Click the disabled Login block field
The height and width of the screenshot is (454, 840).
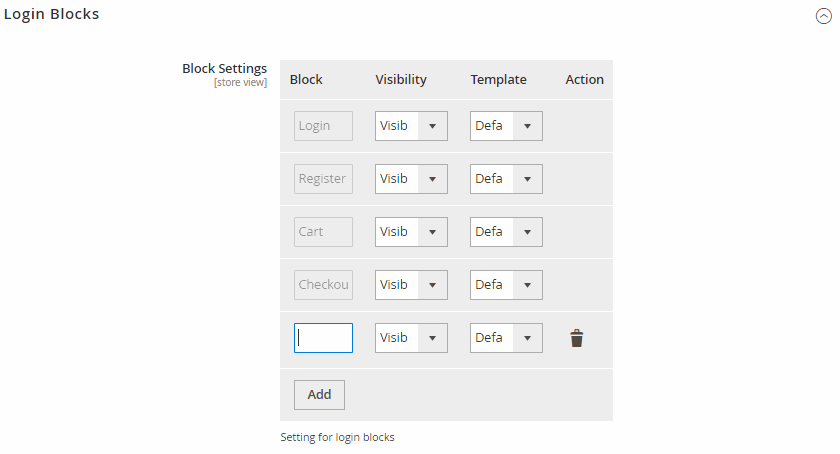[324, 126]
